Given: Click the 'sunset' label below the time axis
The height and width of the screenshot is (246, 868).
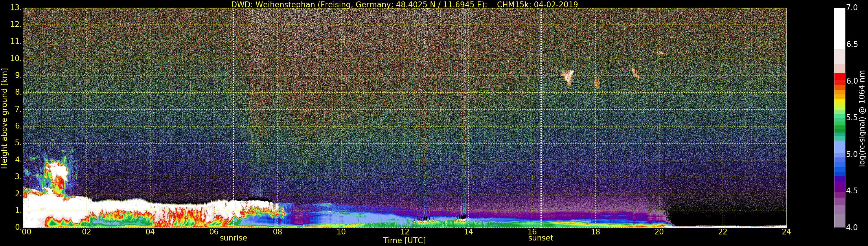Looking at the screenshot, I should click(x=540, y=238).
